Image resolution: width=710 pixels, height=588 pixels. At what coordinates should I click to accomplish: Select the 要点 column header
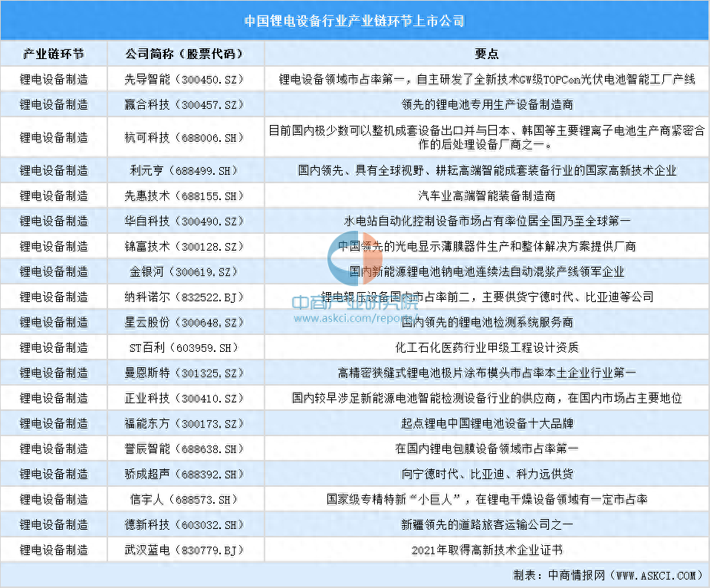[x=487, y=54]
